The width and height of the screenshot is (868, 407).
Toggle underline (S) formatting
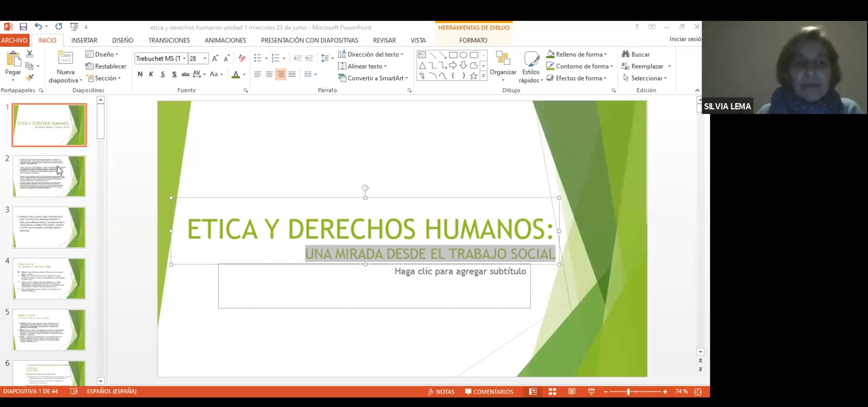162,74
